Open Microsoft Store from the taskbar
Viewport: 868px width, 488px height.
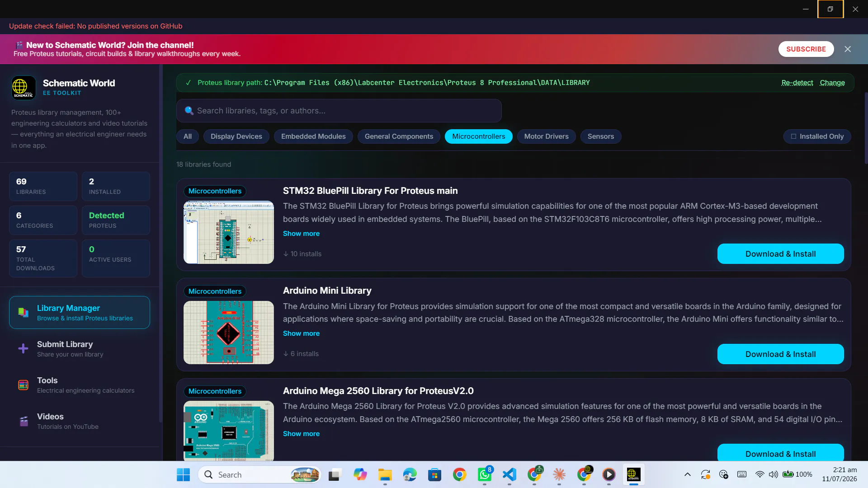pos(434,474)
